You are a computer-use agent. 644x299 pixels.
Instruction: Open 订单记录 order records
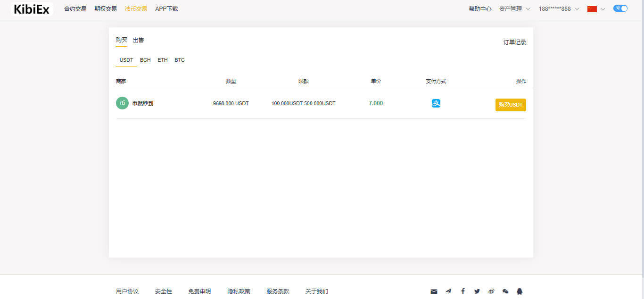[515, 42]
